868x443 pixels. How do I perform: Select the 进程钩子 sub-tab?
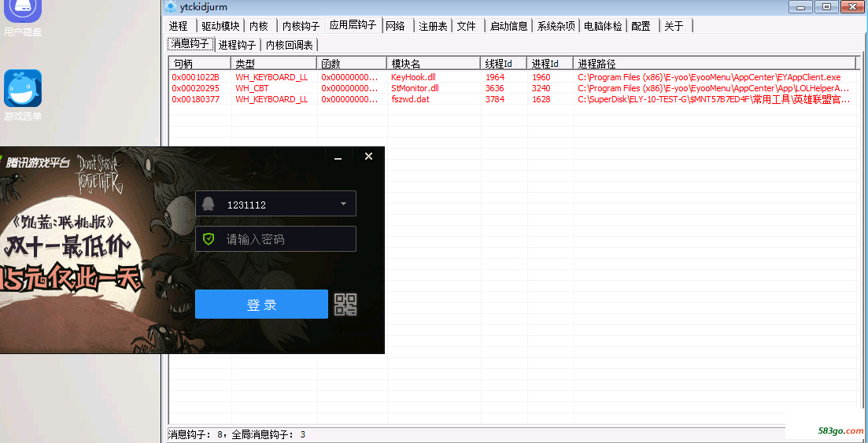pyautogui.click(x=237, y=45)
